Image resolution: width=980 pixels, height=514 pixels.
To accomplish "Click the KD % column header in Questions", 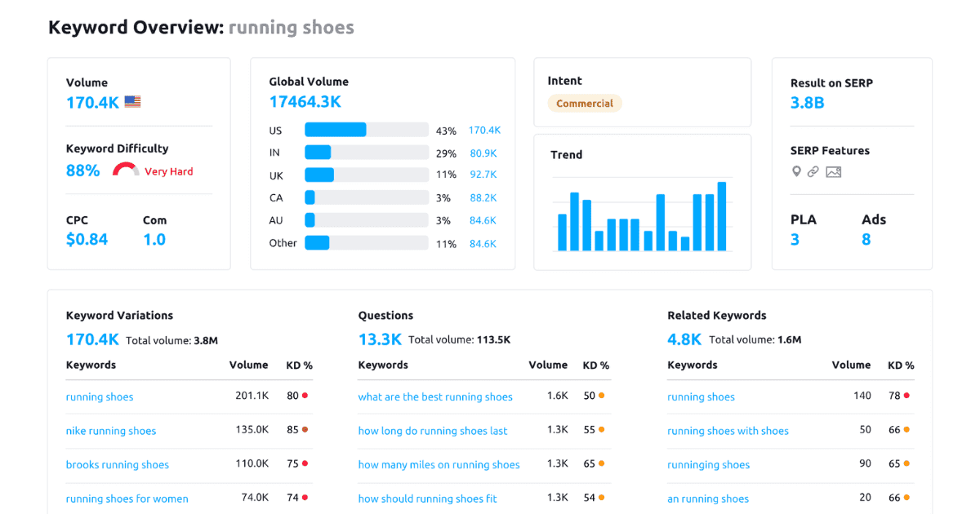I will [596, 366].
